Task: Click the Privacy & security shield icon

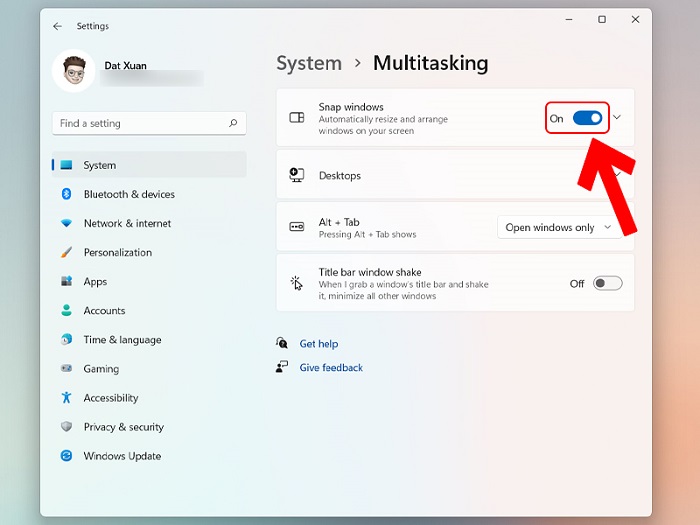Action: [66, 427]
